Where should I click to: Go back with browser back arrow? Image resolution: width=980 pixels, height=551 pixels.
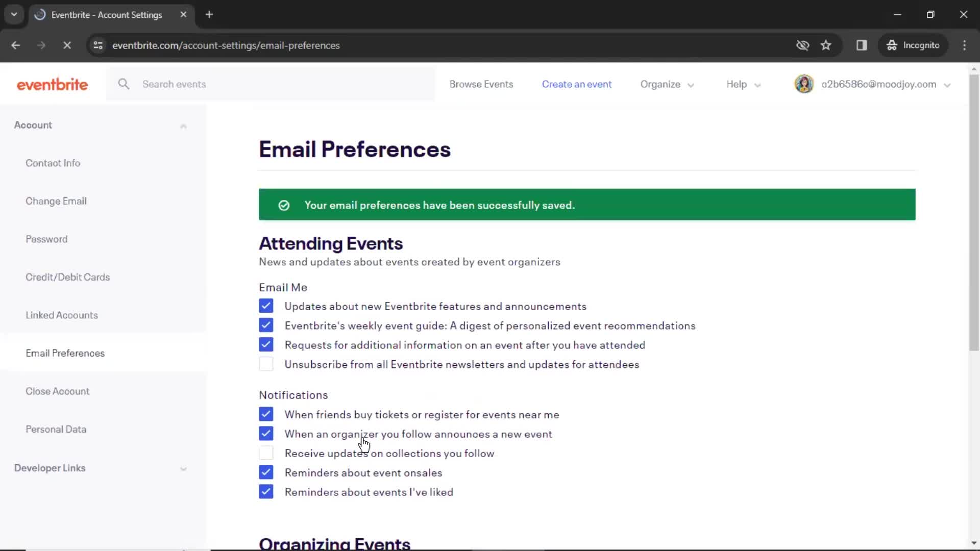tap(15, 45)
